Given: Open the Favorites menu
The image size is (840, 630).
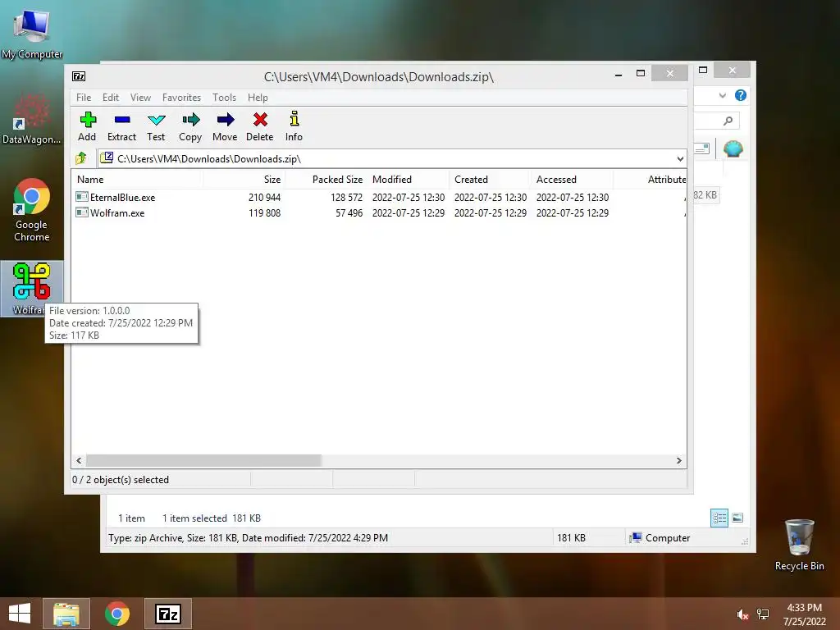Looking at the screenshot, I should tap(181, 98).
